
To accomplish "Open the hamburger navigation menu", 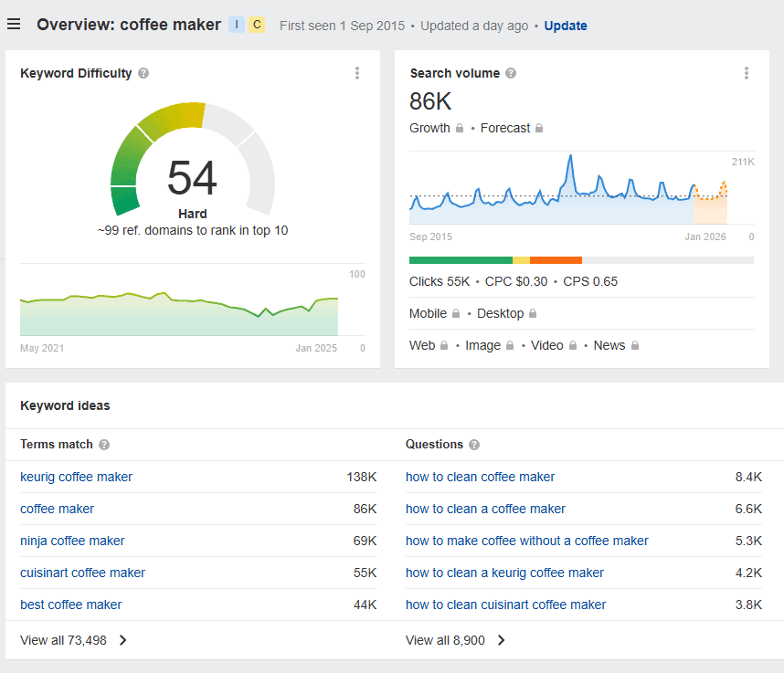I will click(14, 24).
